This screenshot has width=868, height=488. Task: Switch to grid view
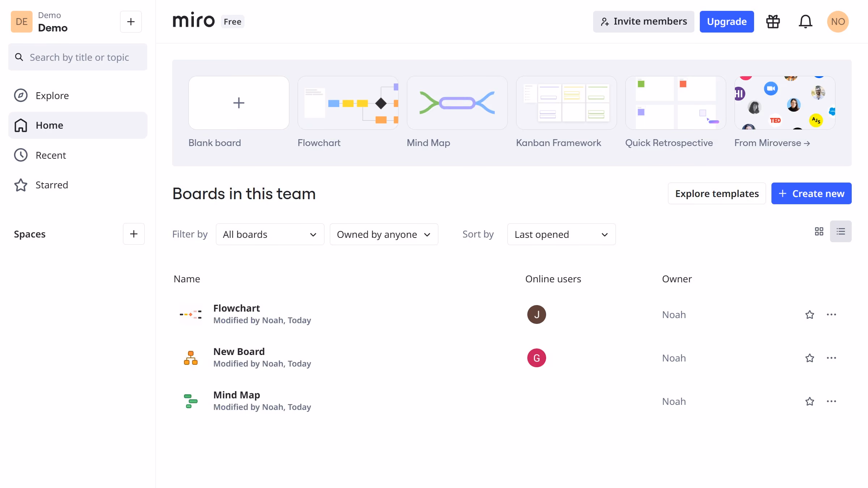click(819, 231)
